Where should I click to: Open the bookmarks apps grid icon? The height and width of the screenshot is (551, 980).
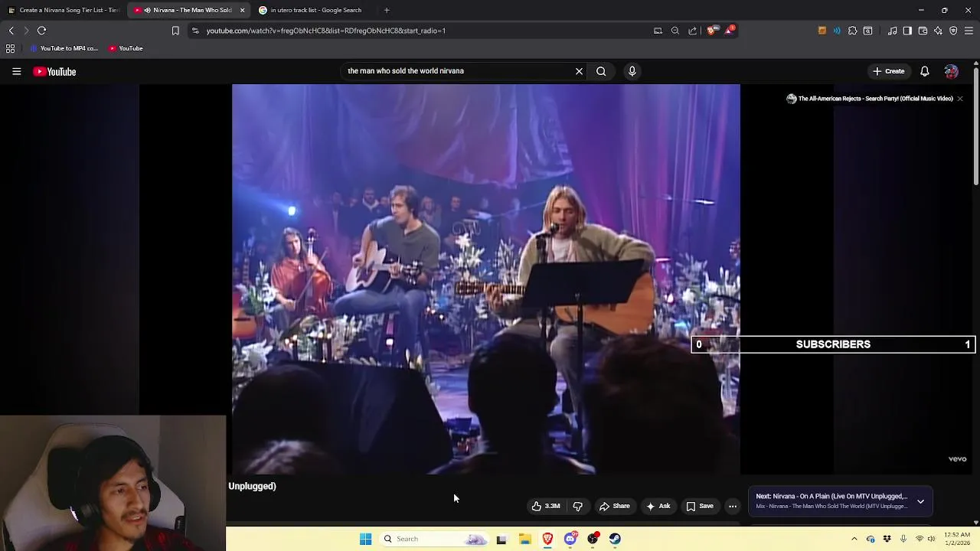click(10, 48)
